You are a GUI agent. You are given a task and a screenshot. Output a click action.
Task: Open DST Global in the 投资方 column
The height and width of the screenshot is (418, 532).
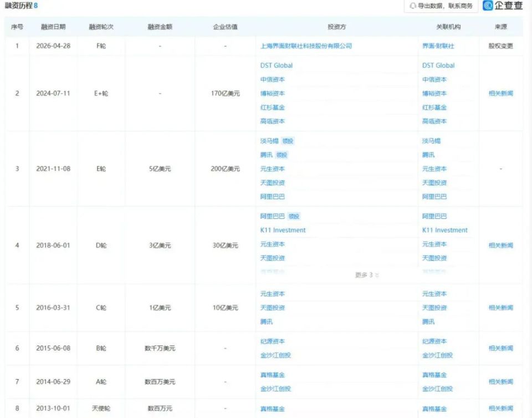[276, 65]
